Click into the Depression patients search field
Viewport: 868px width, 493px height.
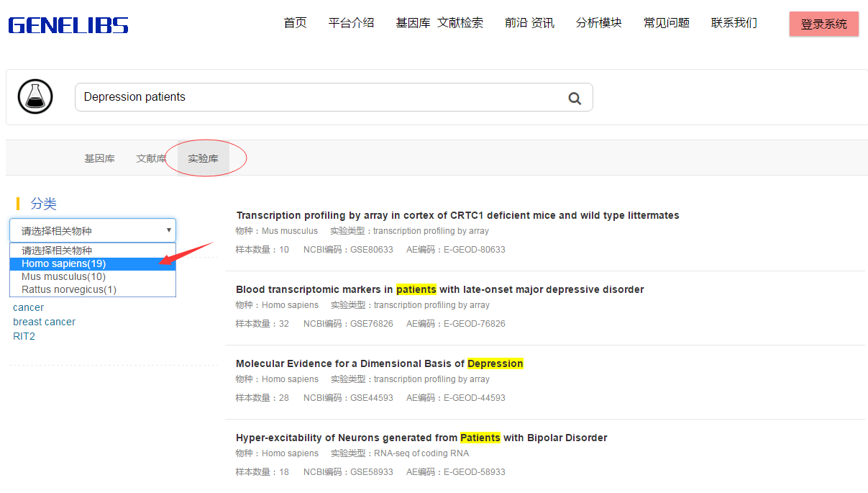(x=316, y=97)
